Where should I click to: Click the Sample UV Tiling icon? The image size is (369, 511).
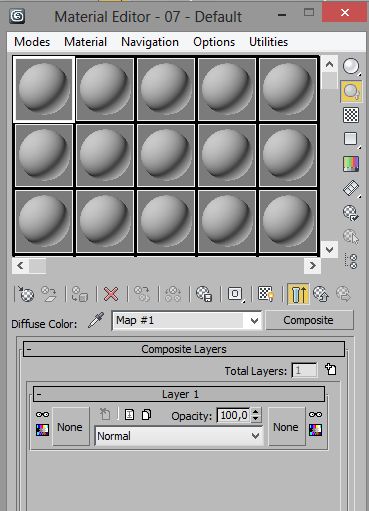351,139
